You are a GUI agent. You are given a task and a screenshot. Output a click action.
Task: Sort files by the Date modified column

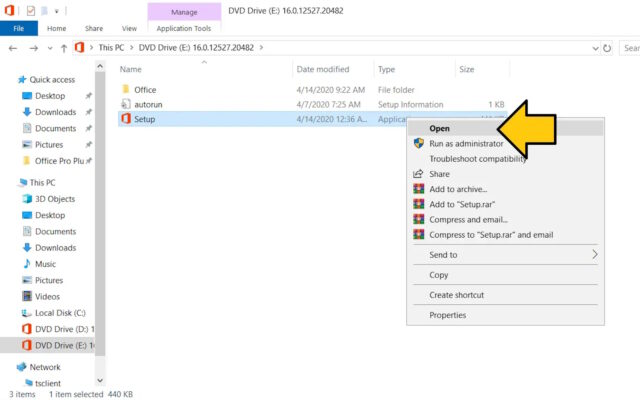pos(322,69)
